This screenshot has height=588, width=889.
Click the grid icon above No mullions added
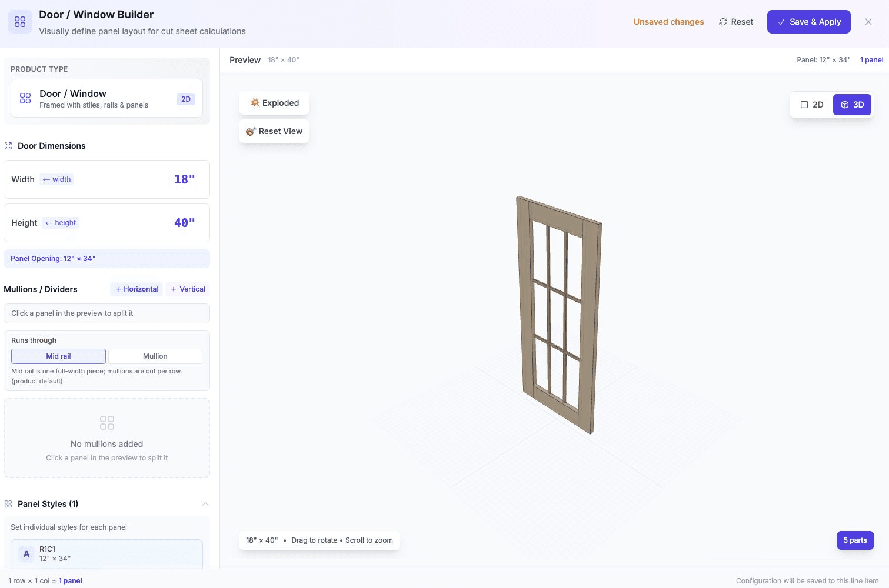107,423
